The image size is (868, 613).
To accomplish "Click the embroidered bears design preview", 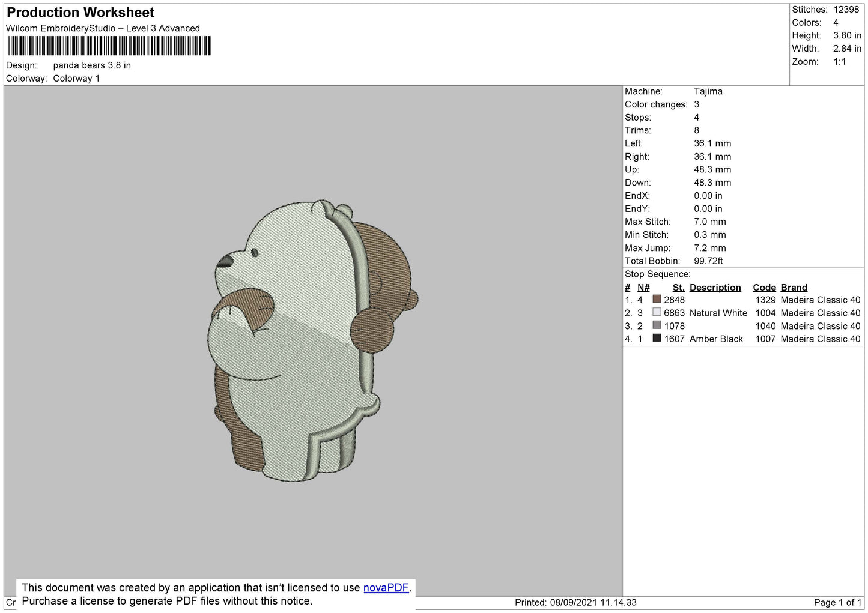I will pyautogui.click(x=312, y=340).
